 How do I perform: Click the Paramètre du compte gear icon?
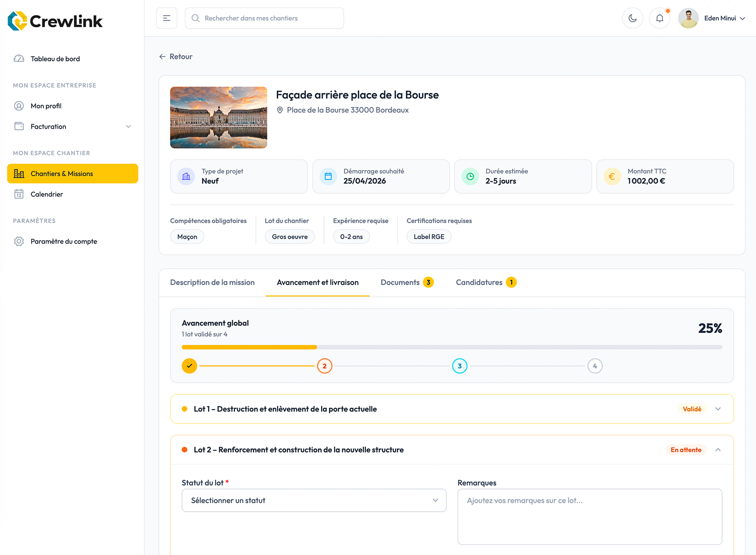19,241
